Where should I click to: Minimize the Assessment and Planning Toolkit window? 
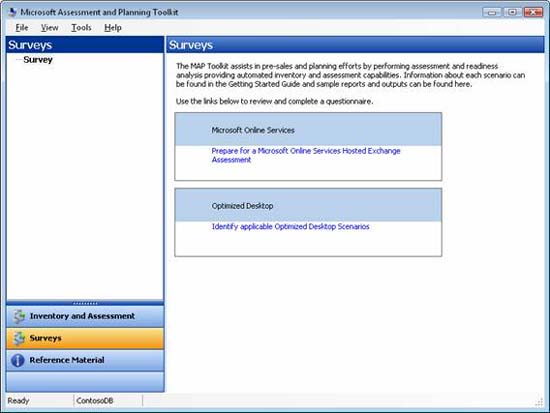492,12
